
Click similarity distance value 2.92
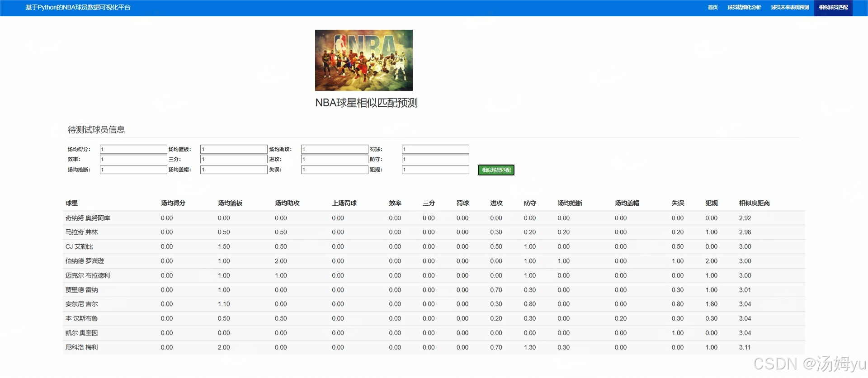(x=745, y=218)
